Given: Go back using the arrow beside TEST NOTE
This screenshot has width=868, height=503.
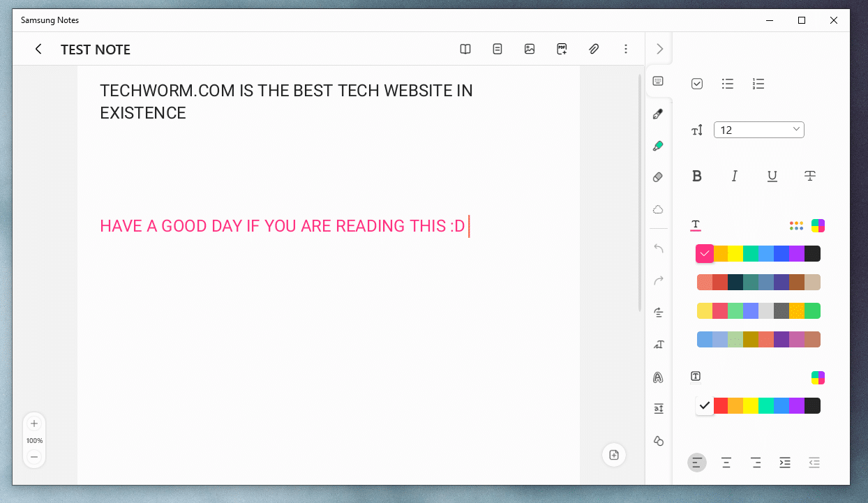Looking at the screenshot, I should pyautogui.click(x=38, y=49).
